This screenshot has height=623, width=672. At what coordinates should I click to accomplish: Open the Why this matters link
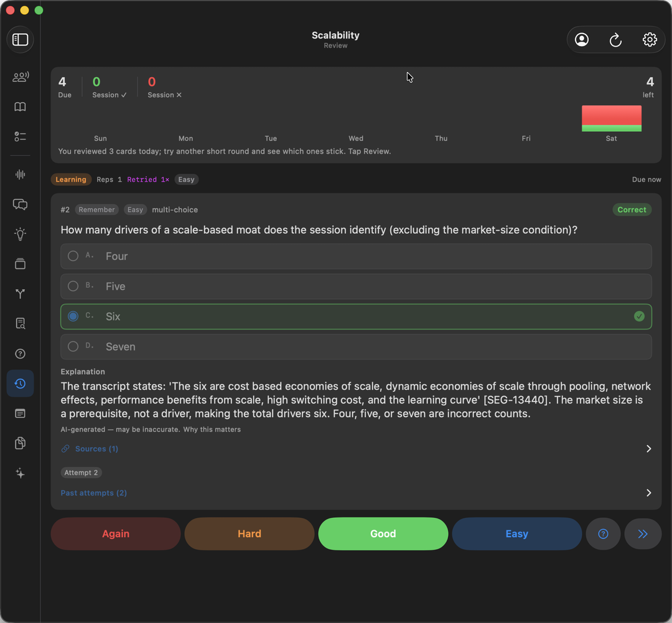coord(212,430)
